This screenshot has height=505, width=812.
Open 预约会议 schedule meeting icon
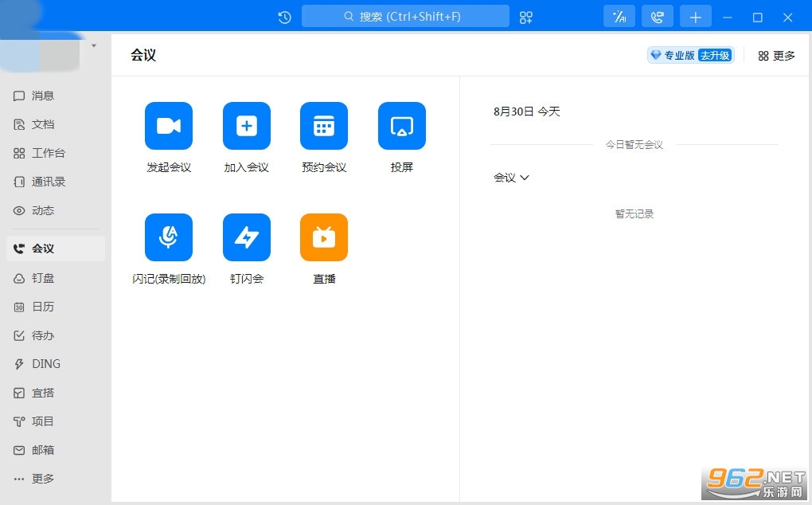[x=324, y=126]
